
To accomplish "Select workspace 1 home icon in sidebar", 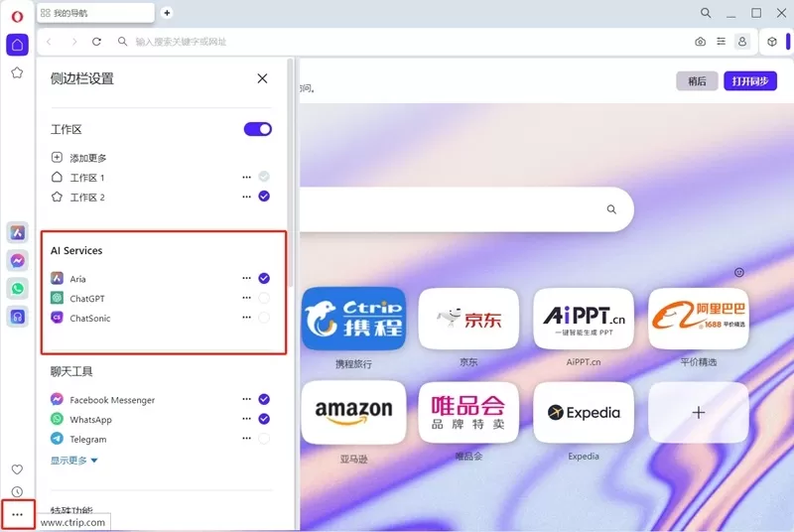I will pos(17,45).
